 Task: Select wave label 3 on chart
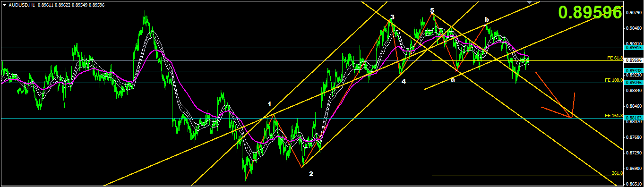coord(392,17)
